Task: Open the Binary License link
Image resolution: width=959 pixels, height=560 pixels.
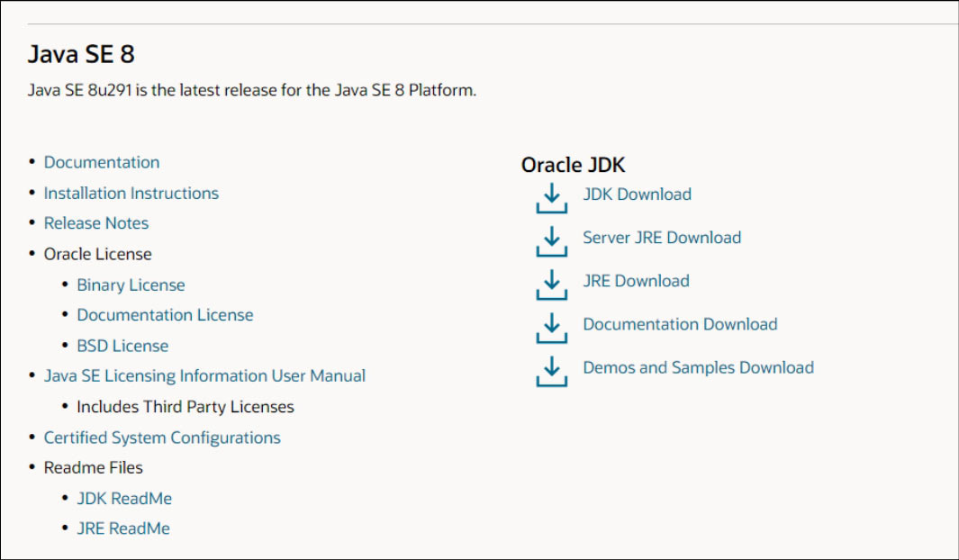Action: (131, 285)
